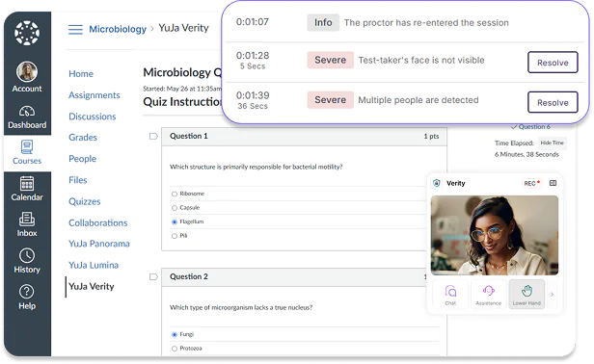
Task: Flag Question 1 with the bookmark icon
Action: 153,136
